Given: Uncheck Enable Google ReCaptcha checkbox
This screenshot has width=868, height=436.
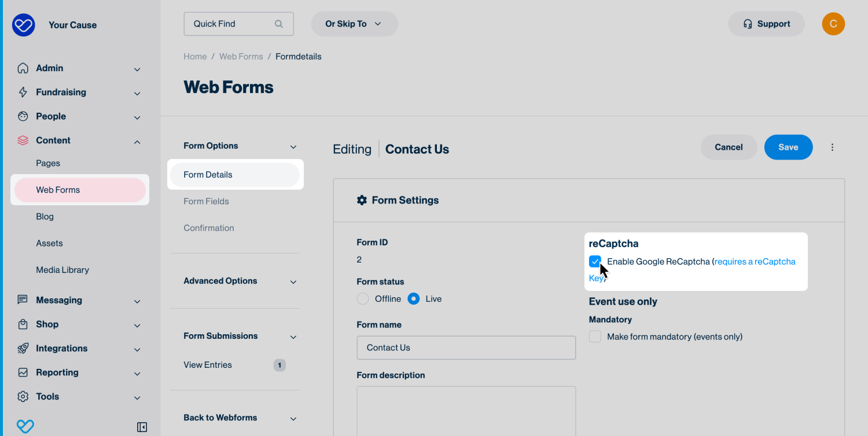Looking at the screenshot, I should 595,261.
